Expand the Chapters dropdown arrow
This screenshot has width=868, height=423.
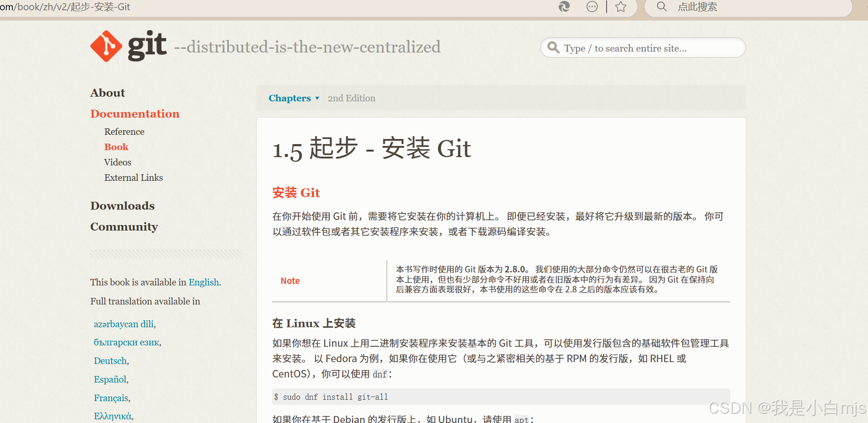point(317,98)
